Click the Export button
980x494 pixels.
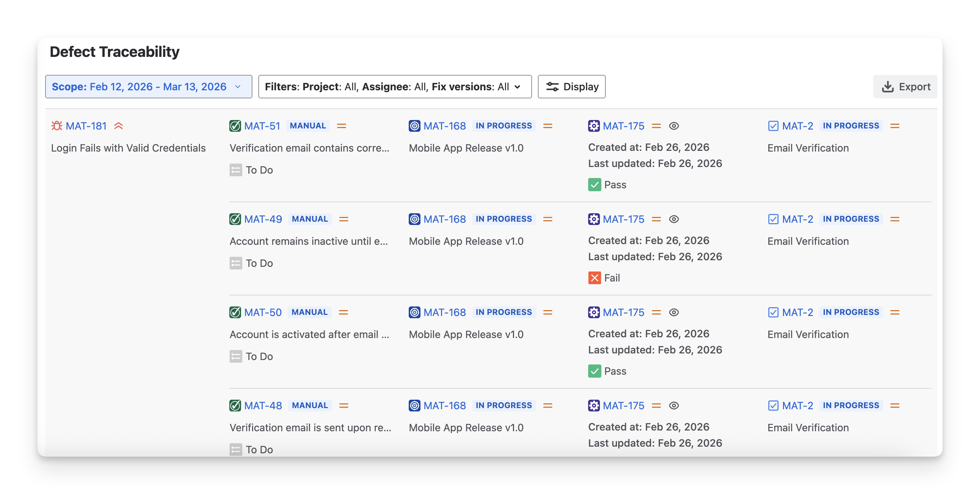[905, 86]
